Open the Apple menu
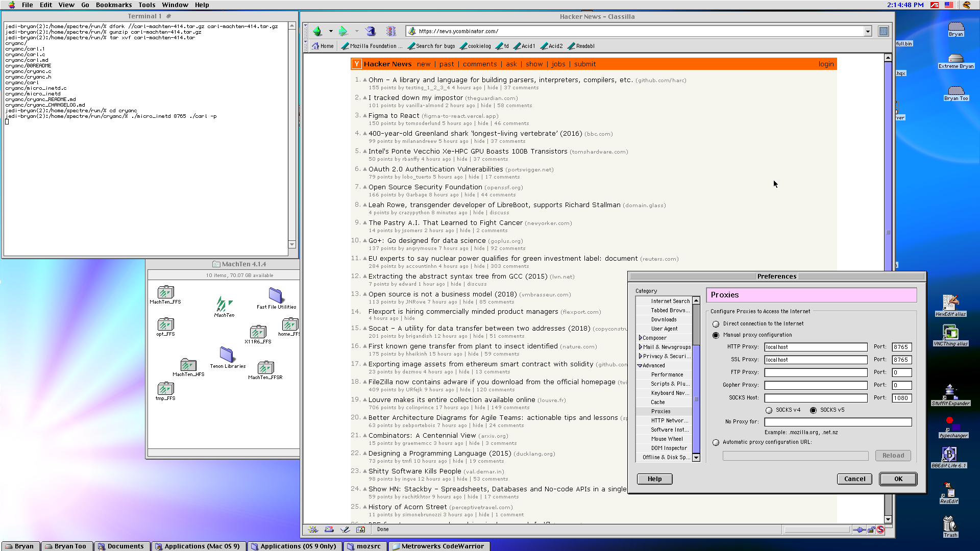This screenshot has height=551, width=980. point(11,5)
